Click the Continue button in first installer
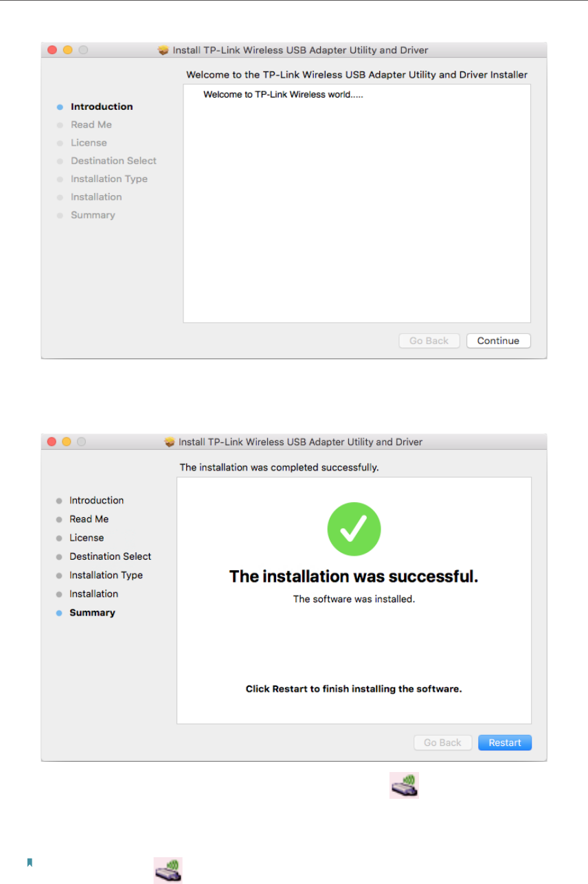588x884 pixels. (498, 341)
